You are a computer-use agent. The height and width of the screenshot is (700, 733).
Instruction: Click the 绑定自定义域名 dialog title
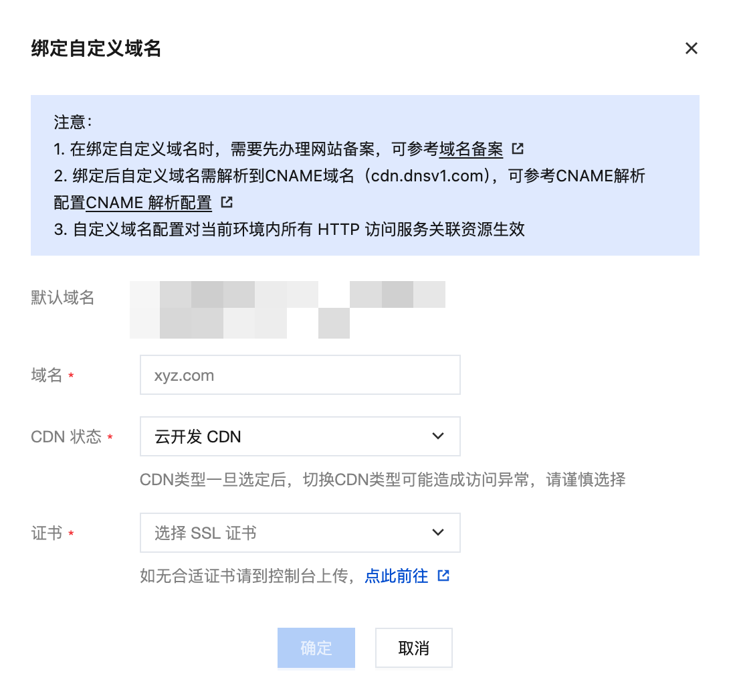[x=96, y=49]
